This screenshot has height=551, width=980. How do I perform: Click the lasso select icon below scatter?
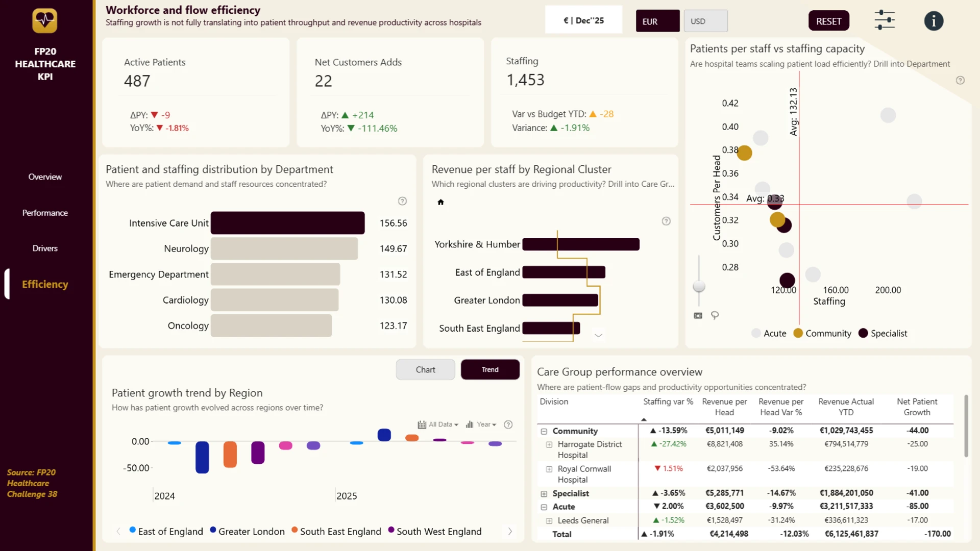pos(715,316)
